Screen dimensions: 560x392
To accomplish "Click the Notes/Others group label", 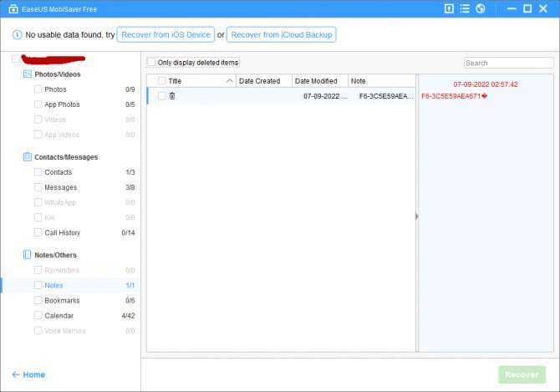I will coord(55,255).
